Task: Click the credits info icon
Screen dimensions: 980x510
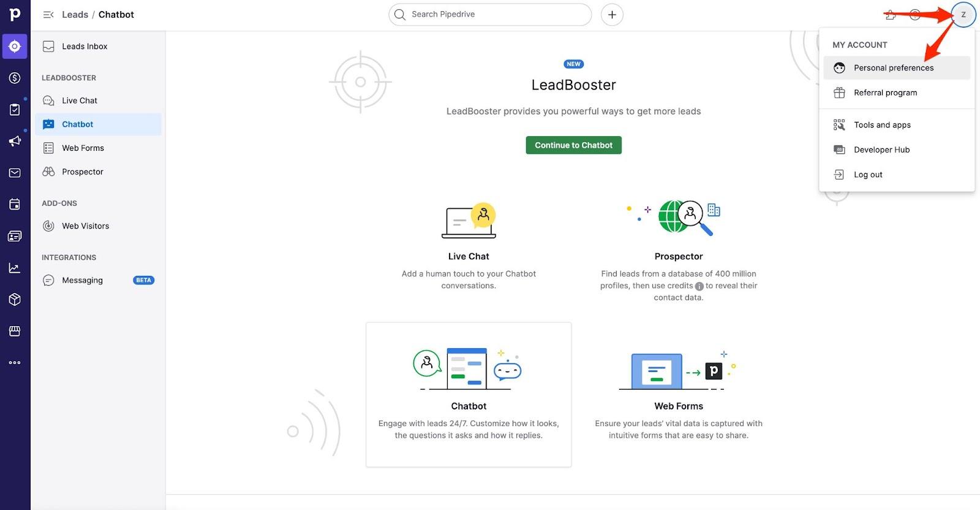Action: 699,286
